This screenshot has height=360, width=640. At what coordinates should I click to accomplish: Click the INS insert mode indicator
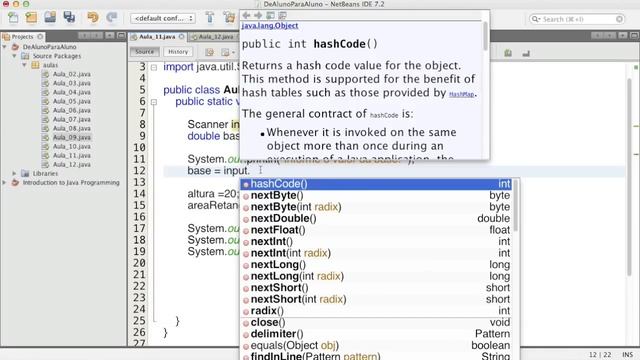click(x=628, y=355)
